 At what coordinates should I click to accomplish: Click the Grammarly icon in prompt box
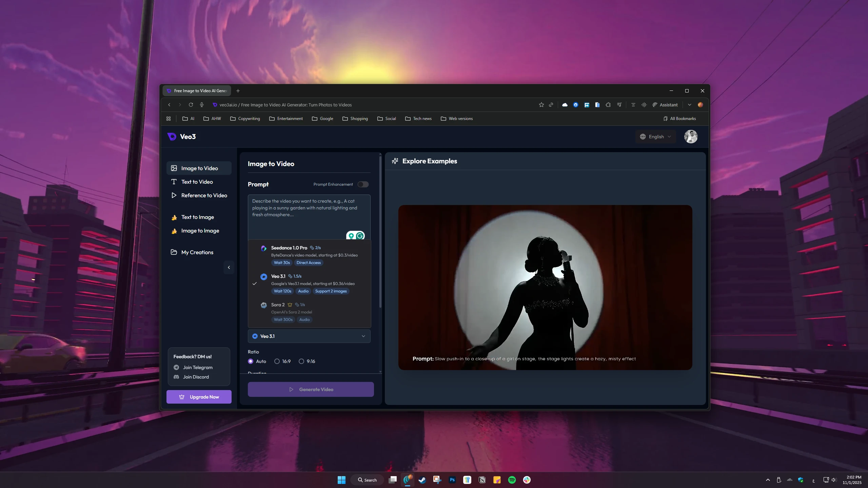(360, 236)
